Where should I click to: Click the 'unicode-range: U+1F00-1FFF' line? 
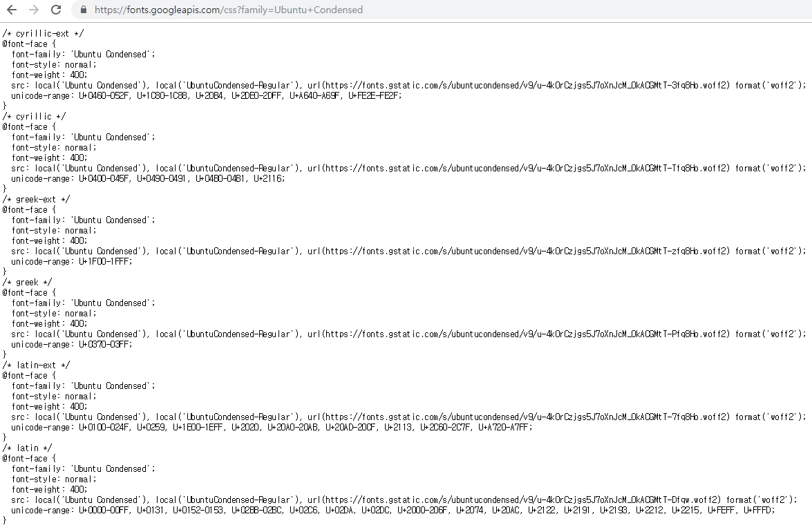(72, 261)
